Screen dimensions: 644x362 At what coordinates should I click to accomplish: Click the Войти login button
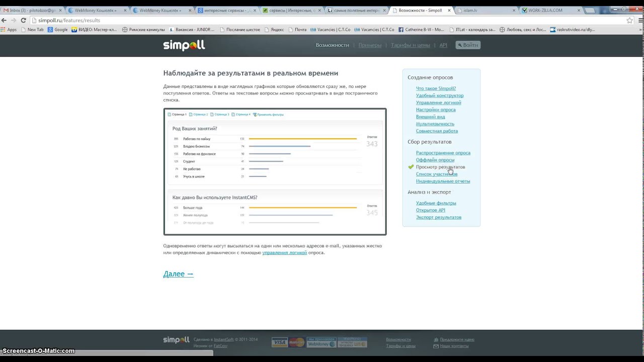tap(468, 45)
